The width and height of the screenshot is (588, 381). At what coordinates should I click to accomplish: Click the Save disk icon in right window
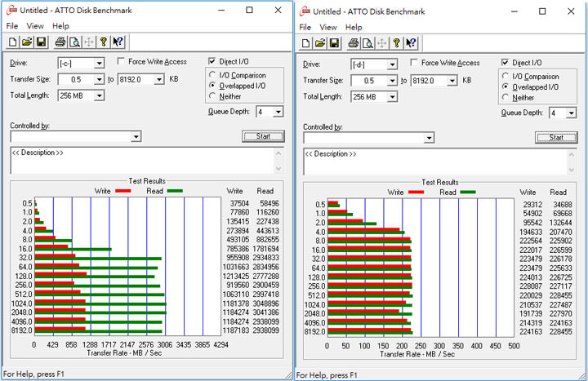[334, 43]
